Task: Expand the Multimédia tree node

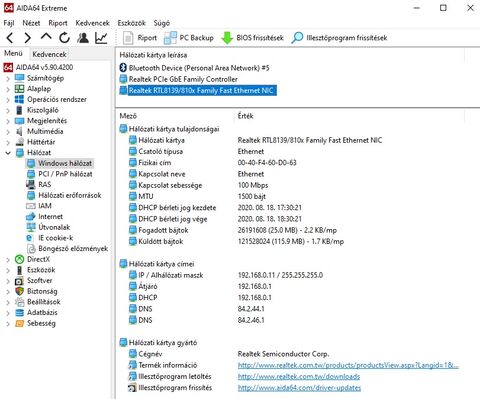Action: point(8,132)
